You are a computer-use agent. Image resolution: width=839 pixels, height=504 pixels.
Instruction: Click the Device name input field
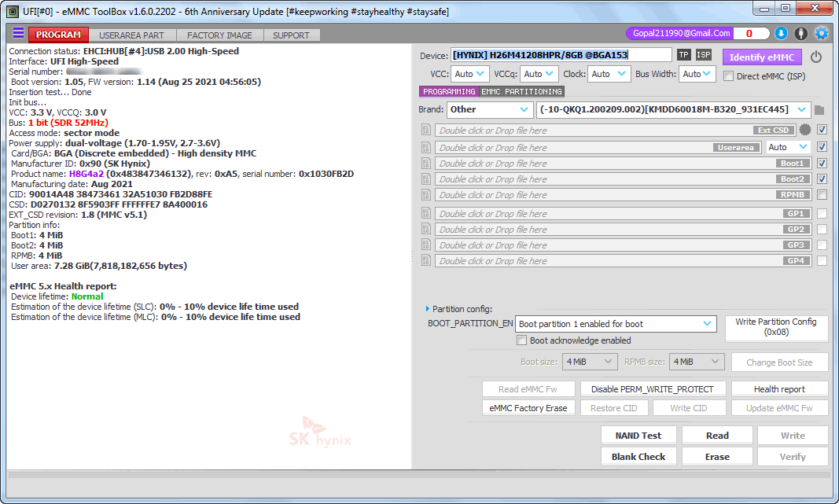(x=561, y=55)
